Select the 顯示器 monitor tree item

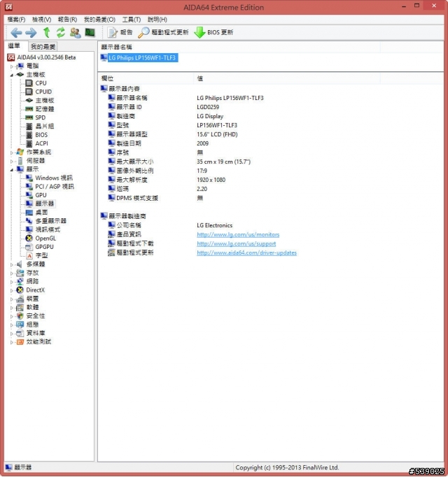click(x=45, y=204)
